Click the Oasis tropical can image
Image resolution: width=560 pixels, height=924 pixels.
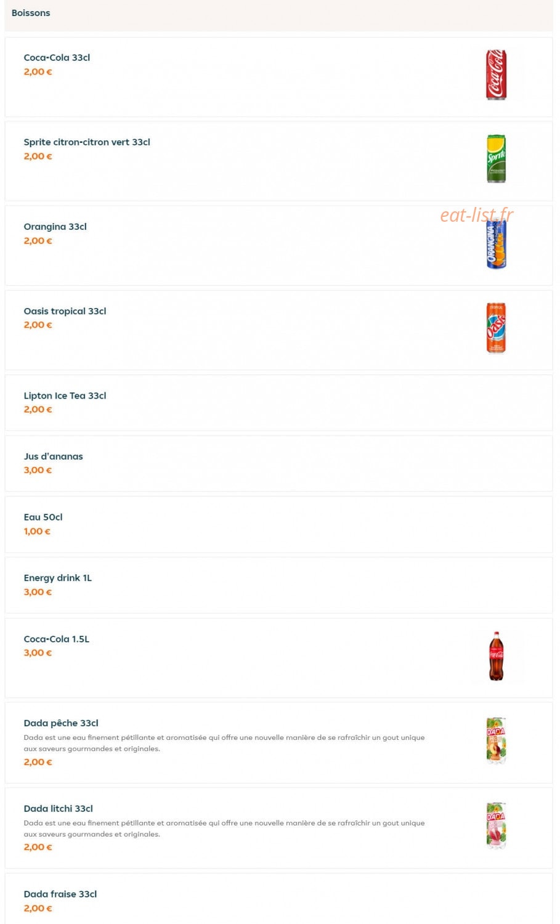tap(496, 328)
